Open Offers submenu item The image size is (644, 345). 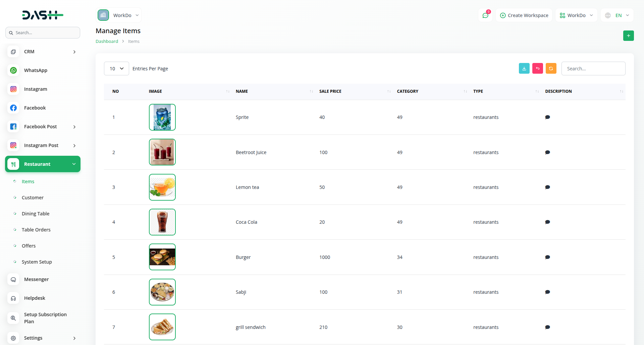click(x=29, y=246)
